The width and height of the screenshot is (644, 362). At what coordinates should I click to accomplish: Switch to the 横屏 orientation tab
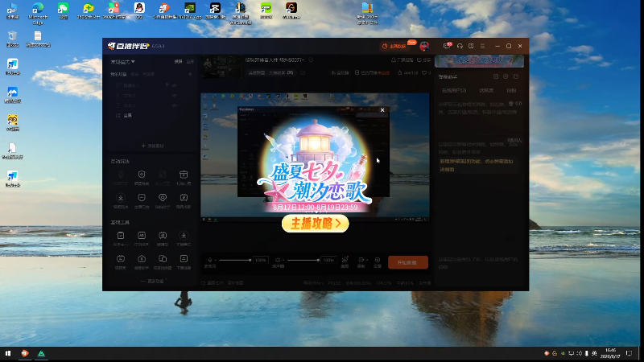[x=178, y=62]
